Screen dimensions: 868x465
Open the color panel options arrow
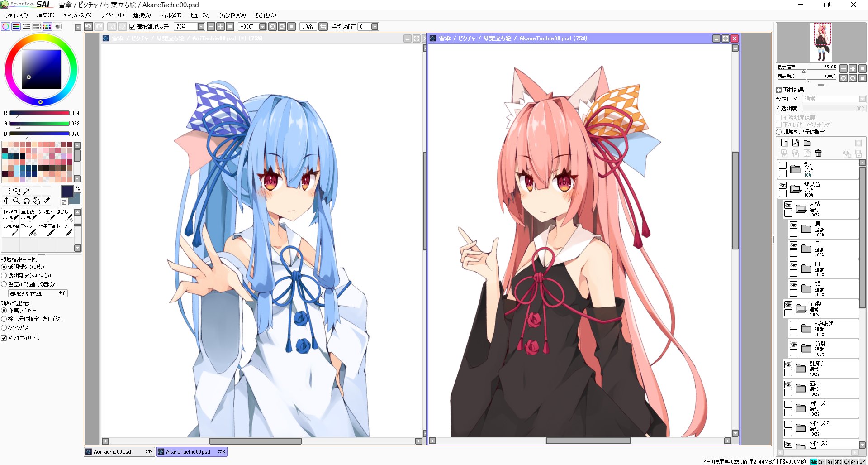click(78, 27)
